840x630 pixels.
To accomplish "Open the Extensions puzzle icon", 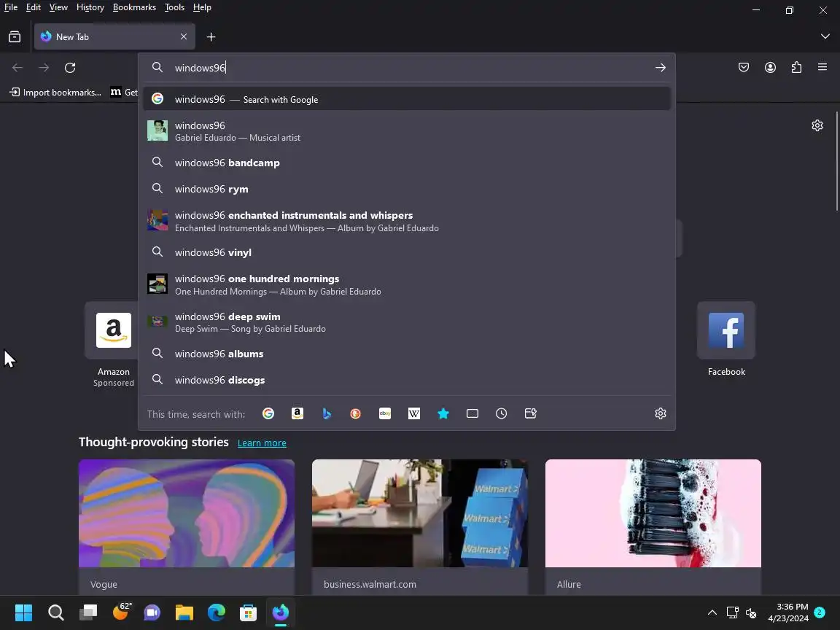I will [796, 68].
